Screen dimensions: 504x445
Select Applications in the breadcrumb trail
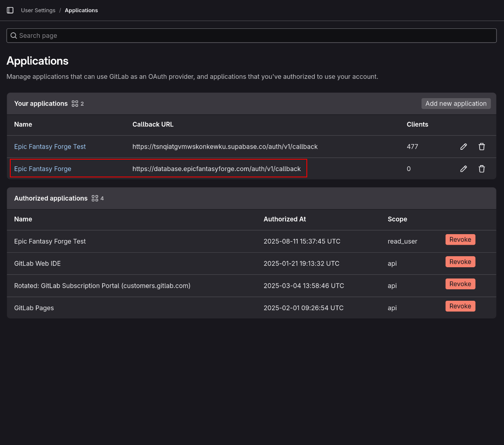click(81, 10)
